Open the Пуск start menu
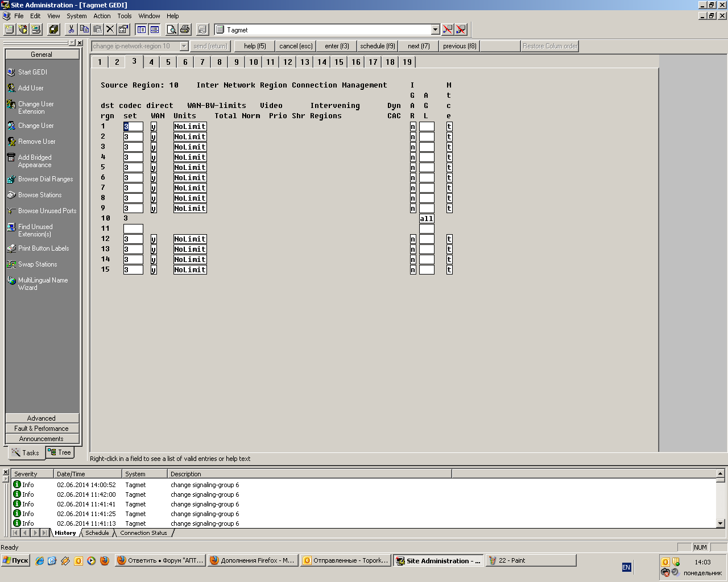The height and width of the screenshot is (582, 728). (15, 560)
